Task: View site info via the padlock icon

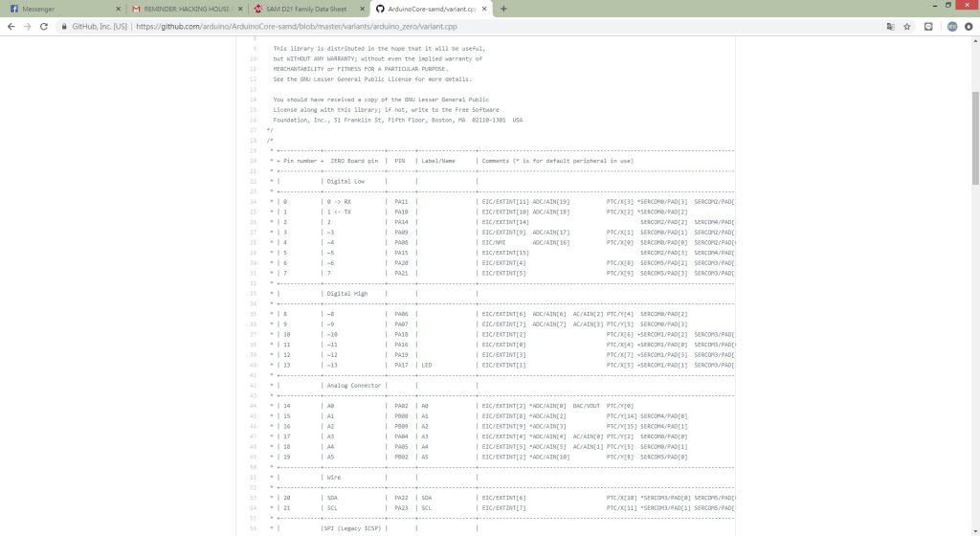Action: [64, 26]
